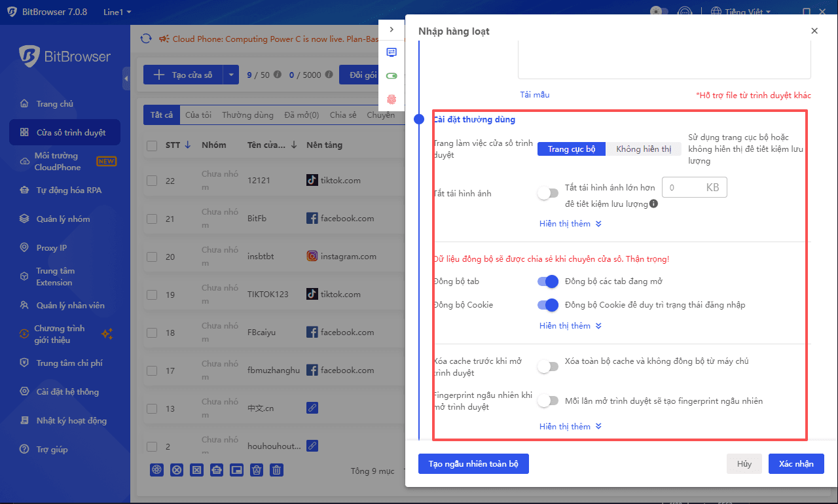Click the green switch icon in the side panel
The height and width of the screenshot is (504, 838).
click(392, 76)
